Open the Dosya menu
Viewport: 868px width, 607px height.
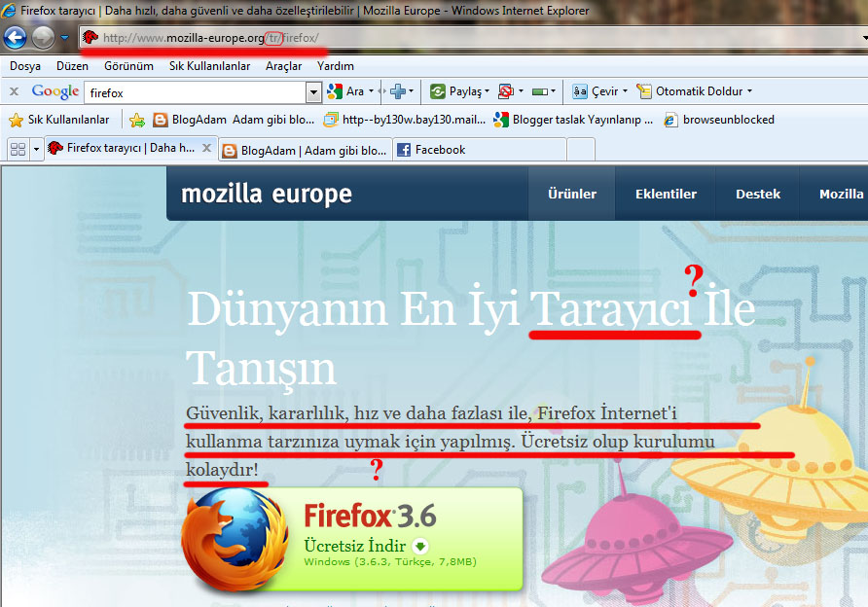pyautogui.click(x=25, y=66)
